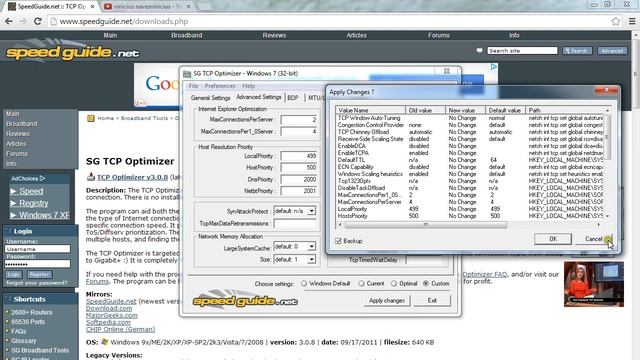Open the Registry ad link in sidebar
The image size is (640, 360).
click(33, 203)
